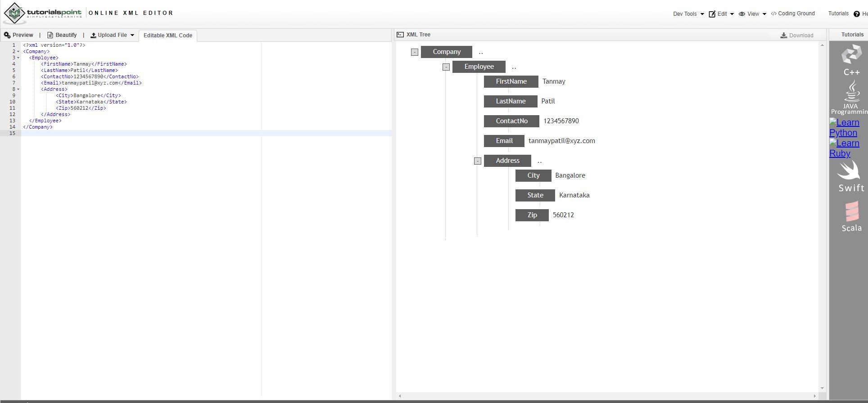Screen dimensions: 868x403
Task: Select the Editable XML Code tab
Action: point(168,36)
